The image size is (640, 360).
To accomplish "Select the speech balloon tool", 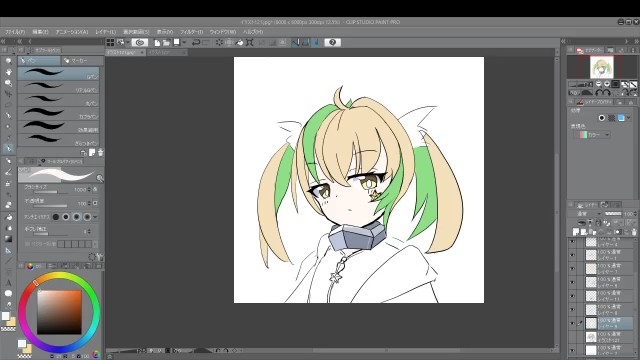I will coord(8,293).
